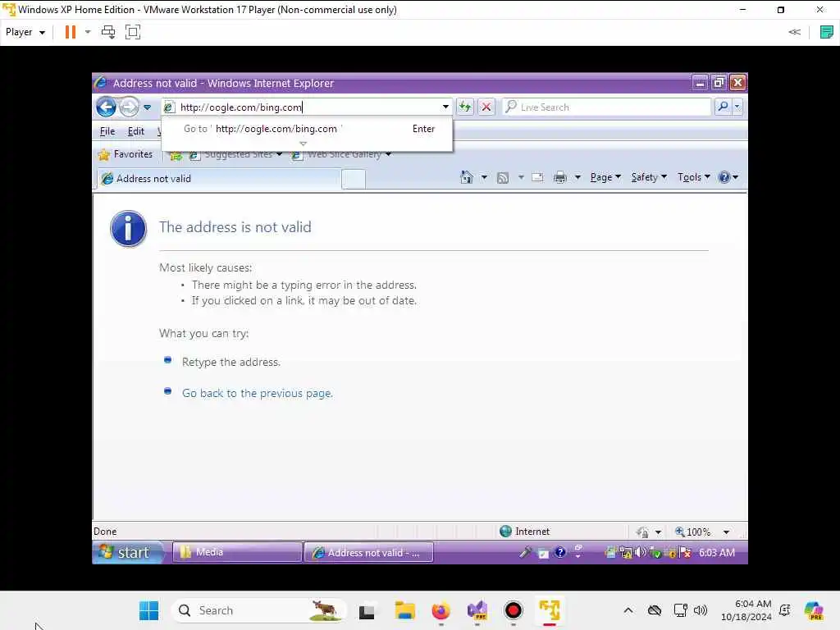Open a new blank tab
Viewport: 840px width, 630px height.
tap(354, 179)
